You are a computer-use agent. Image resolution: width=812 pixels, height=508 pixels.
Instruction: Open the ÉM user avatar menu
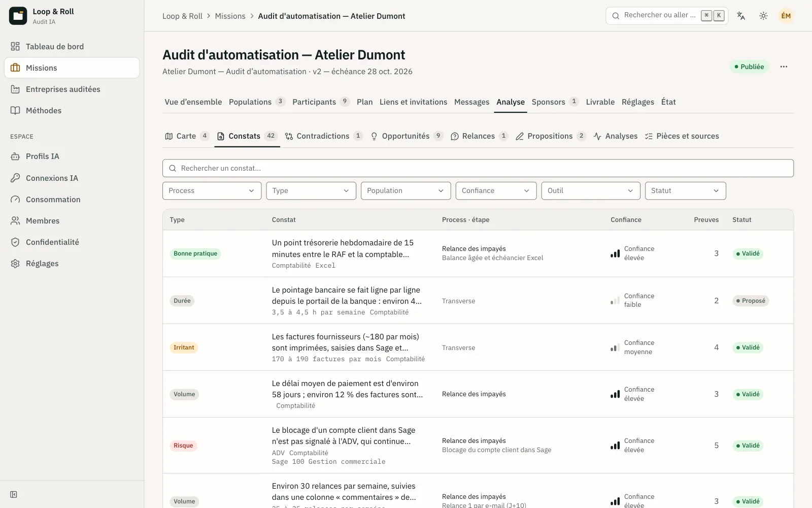[x=786, y=16]
